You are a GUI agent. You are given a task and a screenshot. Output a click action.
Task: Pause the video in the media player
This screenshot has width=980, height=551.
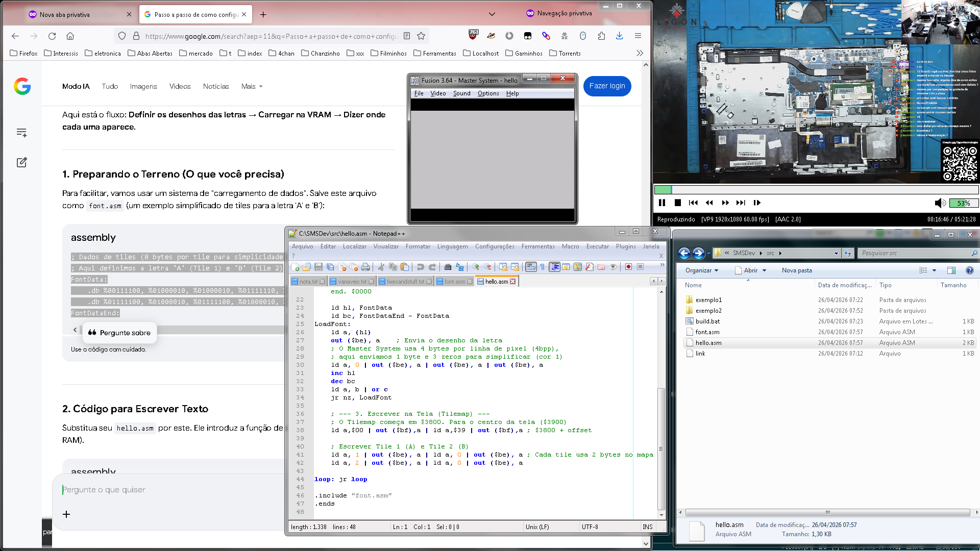point(662,203)
